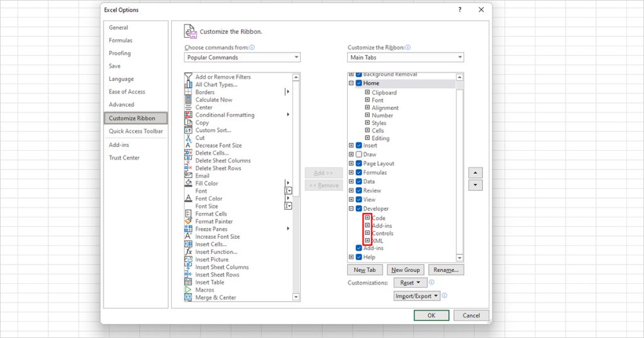644x338 pixels.
Task: Click the Excel Options help question mark
Action: 460,9
